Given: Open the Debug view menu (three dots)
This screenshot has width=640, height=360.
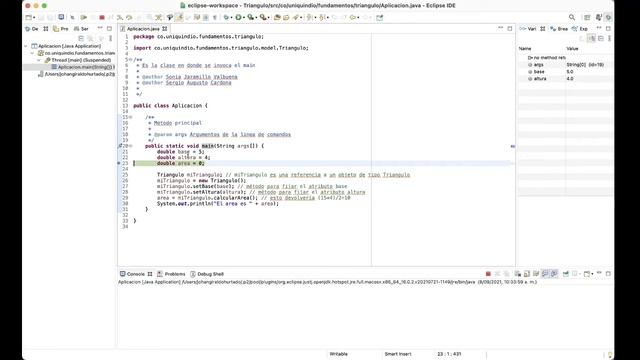Looking at the screenshot, I should 111,38.
